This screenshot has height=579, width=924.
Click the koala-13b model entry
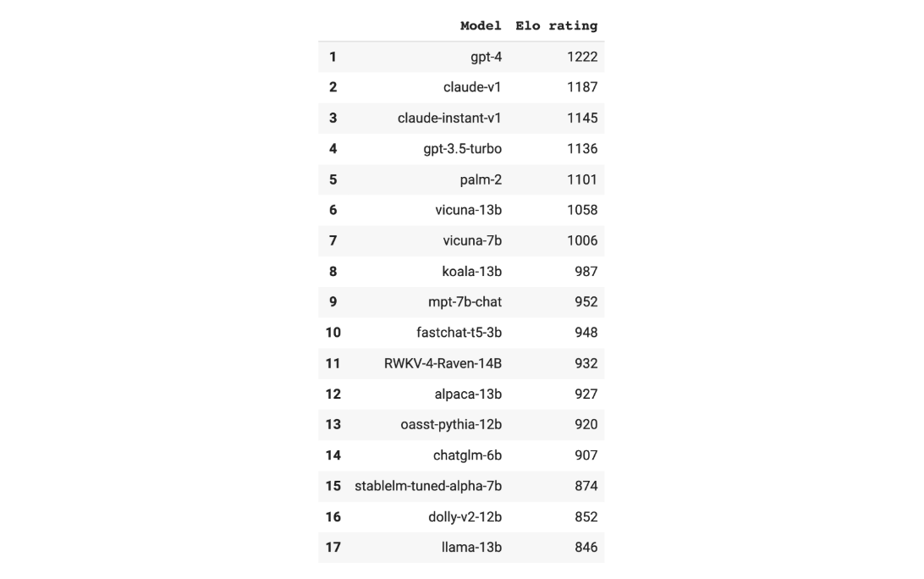471,272
